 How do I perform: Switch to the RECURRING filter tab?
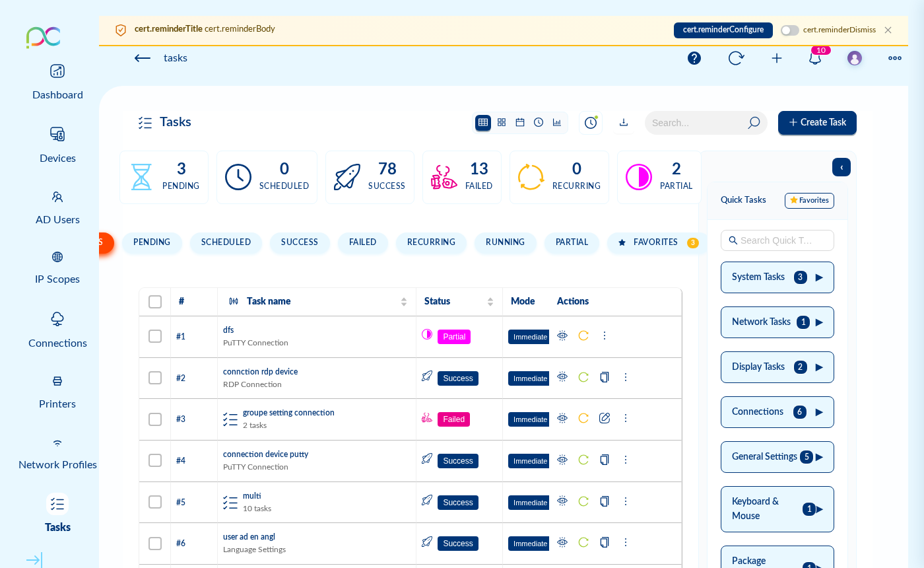(431, 242)
